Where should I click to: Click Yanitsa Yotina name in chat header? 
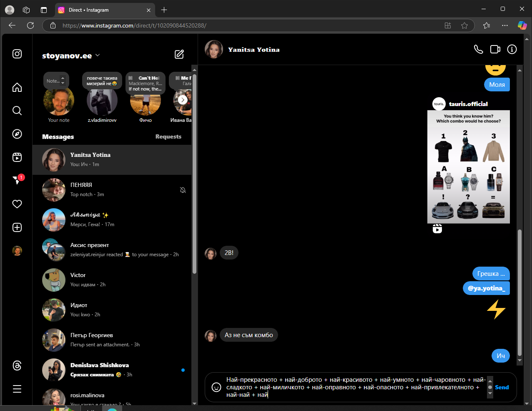tap(254, 49)
